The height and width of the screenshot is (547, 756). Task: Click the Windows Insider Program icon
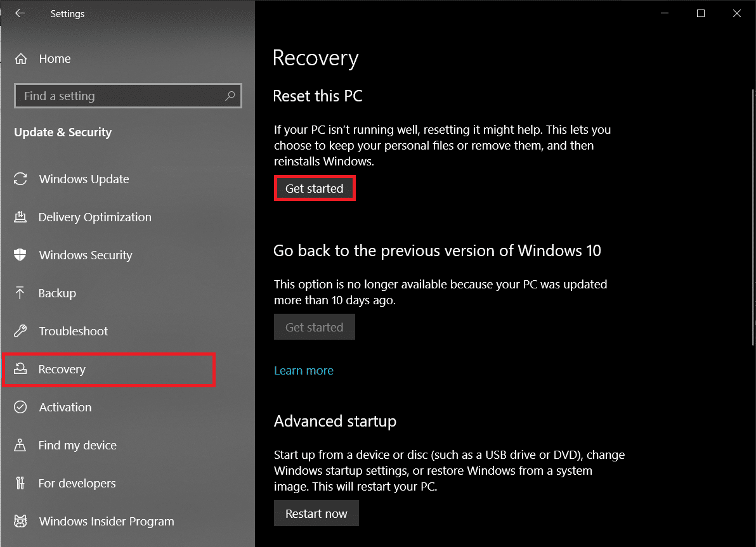pos(21,521)
